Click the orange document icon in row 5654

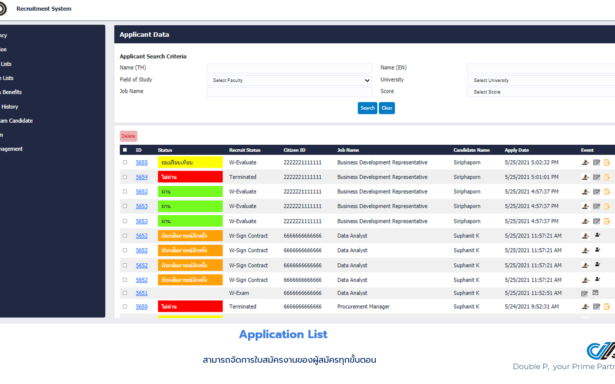607,177
